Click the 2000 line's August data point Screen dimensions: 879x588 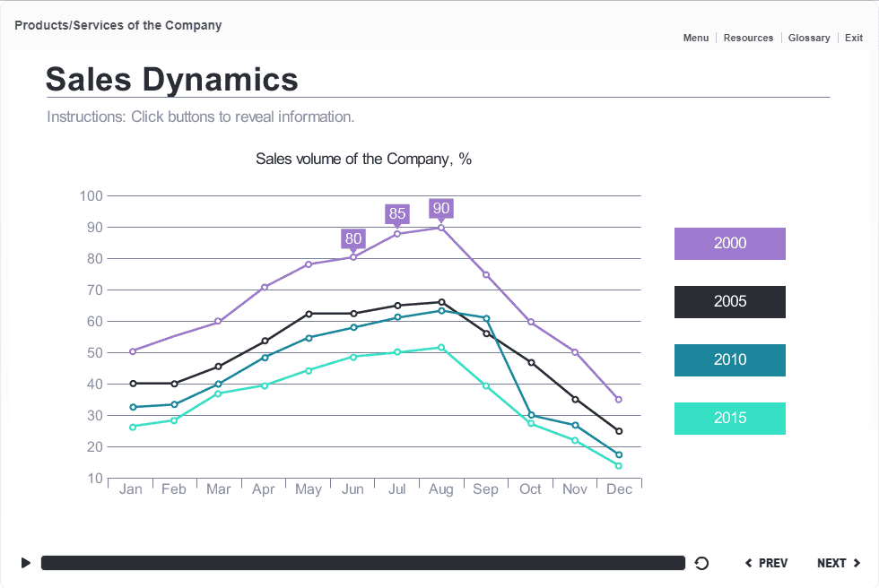click(440, 228)
